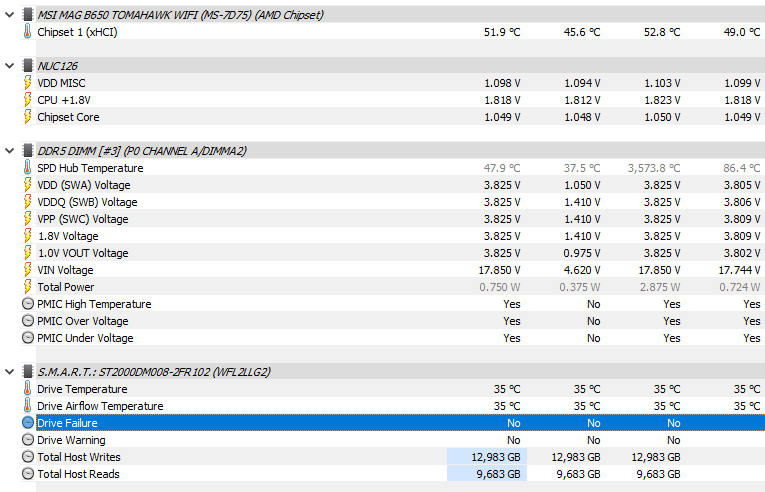Image resolution: width=765 pixels, height=492 pixels.
Task: Select the Total Host Reads label
Action: click(79, 474)
